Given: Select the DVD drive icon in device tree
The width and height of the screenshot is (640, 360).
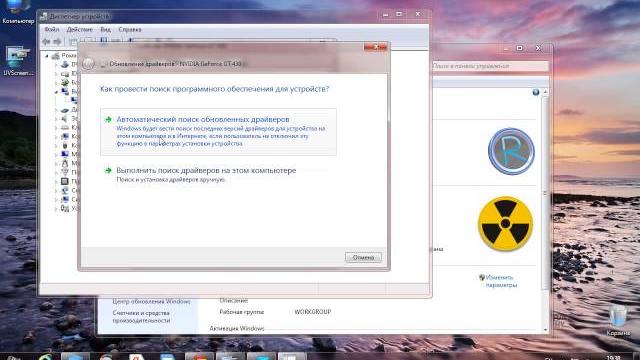Looking at the screenshot, I should (65, 64).
